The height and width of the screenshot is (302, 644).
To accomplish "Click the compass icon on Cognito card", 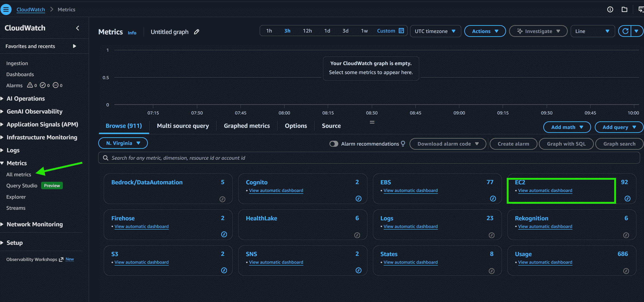I will 358,198.
